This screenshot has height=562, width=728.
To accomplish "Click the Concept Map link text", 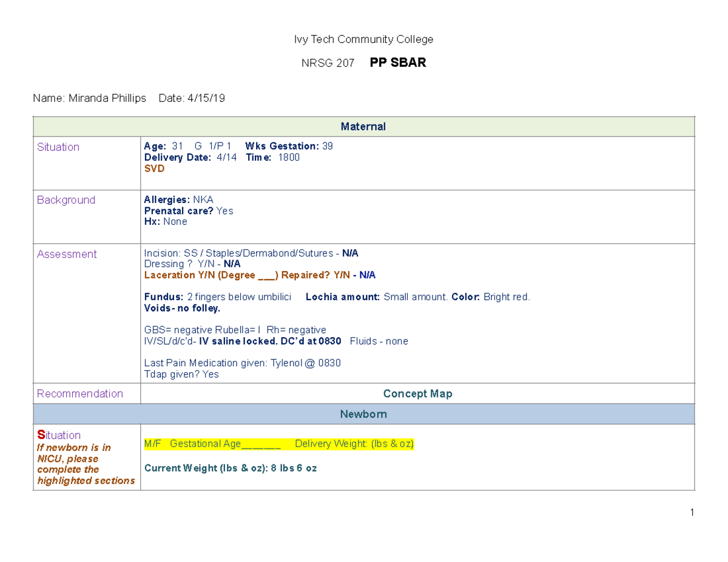I will [x=417, y=393].
